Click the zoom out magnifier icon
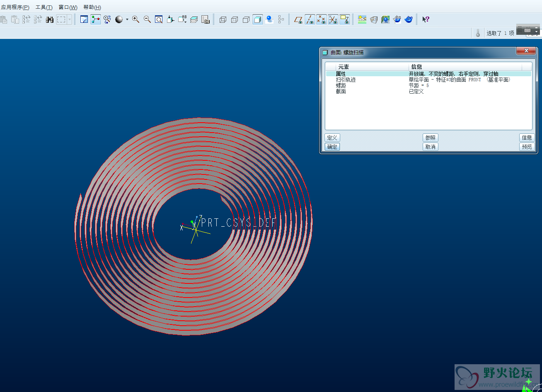Image resolution: width=542 pixels, height=392 pixels. point(147,19)
